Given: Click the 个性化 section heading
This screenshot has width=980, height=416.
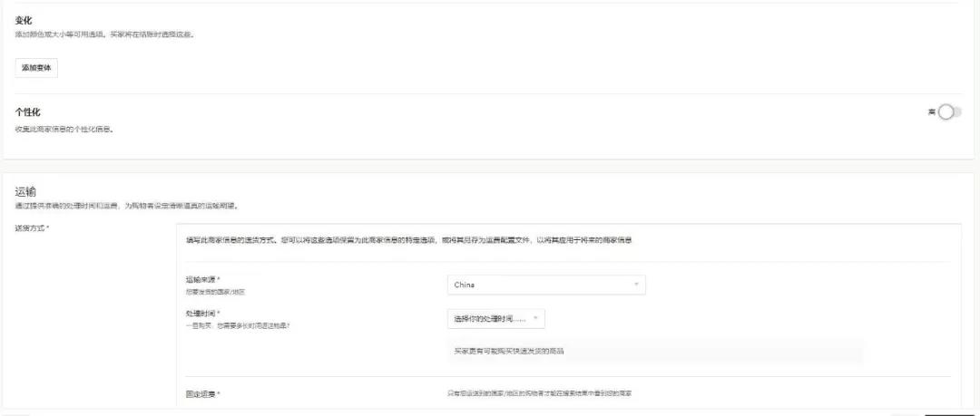Looking at the screenshot, I should [27, 112].
